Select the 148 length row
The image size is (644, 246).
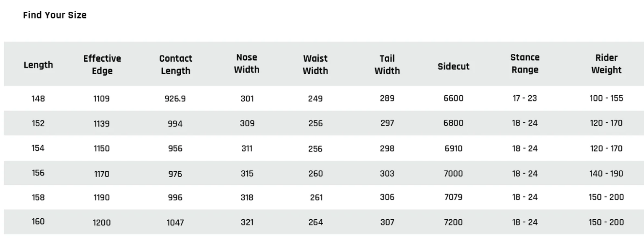(324, 99)
